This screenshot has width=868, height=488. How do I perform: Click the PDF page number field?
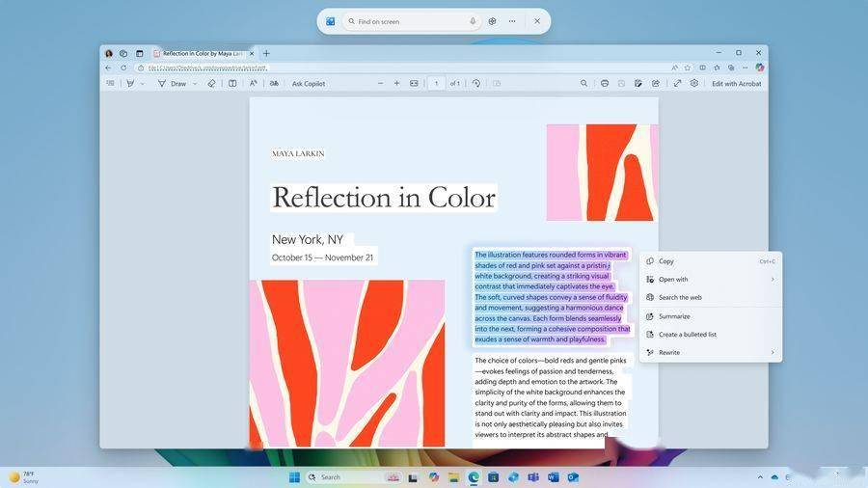(436, 84)
